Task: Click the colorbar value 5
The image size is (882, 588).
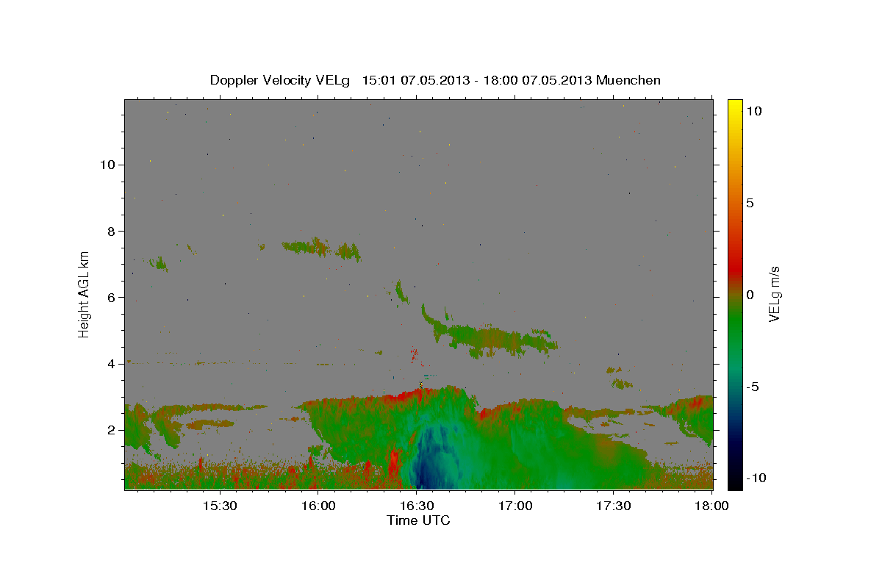Action: (750, 203)
